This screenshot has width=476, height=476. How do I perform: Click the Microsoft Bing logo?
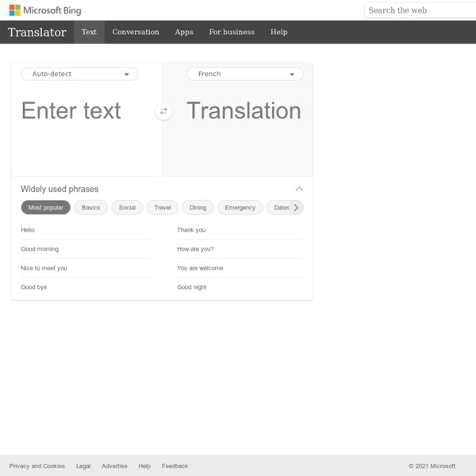(45, 10)
